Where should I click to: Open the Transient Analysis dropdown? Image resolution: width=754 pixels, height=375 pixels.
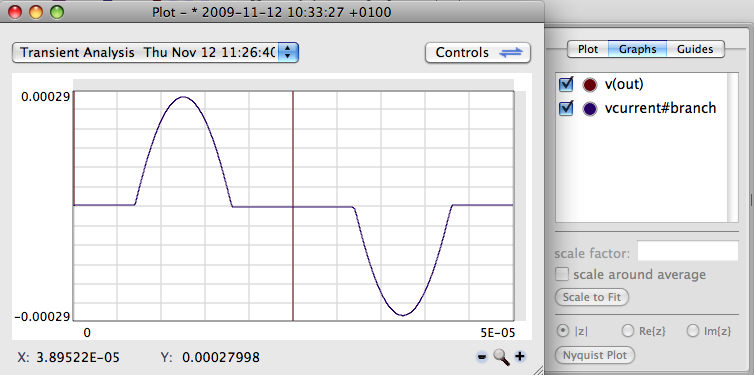155,52
